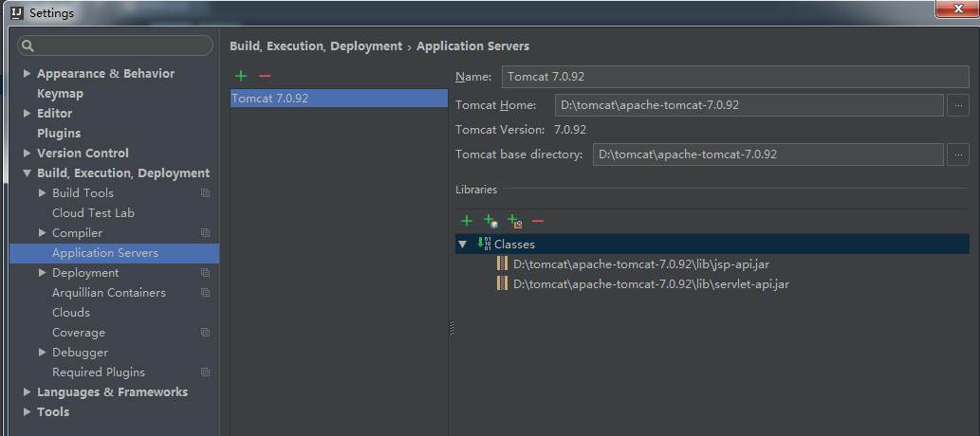Select the Build Tools tree item label
The height and width of the screenshot is (436, 980).
(83, 193)
